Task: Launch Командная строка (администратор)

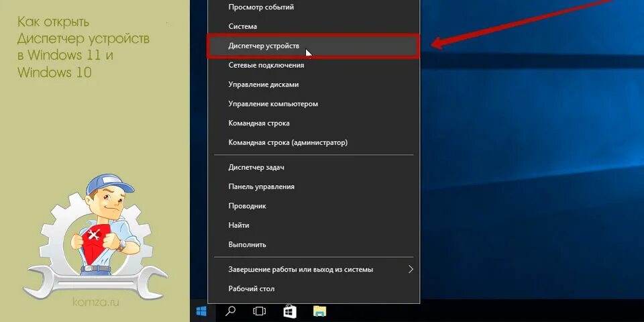Action: pyautogui.click(x=314, y=142)
